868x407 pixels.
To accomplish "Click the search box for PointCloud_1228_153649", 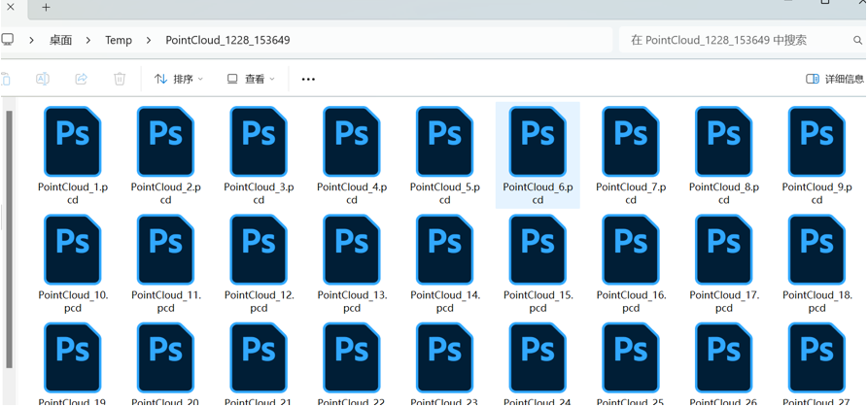I will (x=743, y=40).
